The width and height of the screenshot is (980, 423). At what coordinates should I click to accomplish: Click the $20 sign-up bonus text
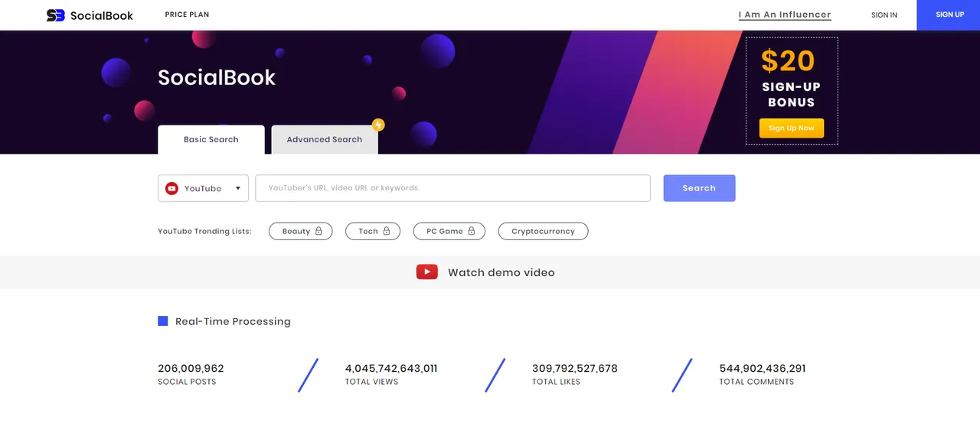[x=792, y=80]
